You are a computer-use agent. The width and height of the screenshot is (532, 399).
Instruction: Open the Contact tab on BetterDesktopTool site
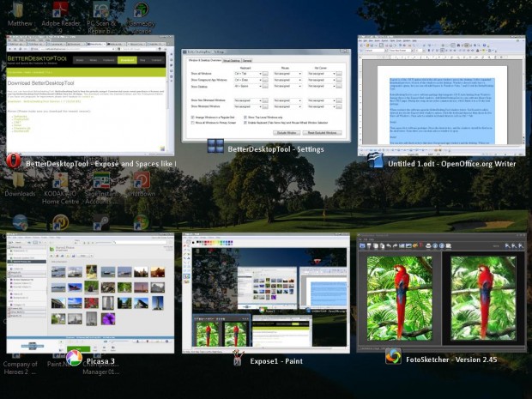[156, 60]
